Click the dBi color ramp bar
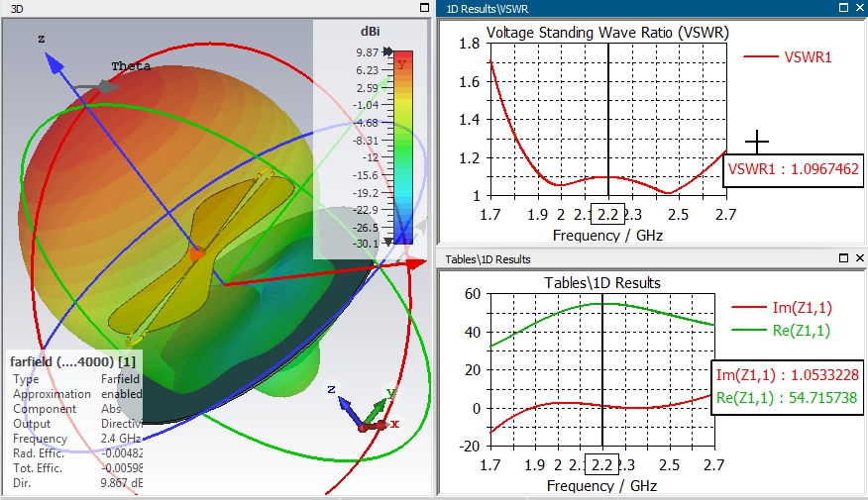This screenshot has width=868, height=500. (x=403, y=148)
